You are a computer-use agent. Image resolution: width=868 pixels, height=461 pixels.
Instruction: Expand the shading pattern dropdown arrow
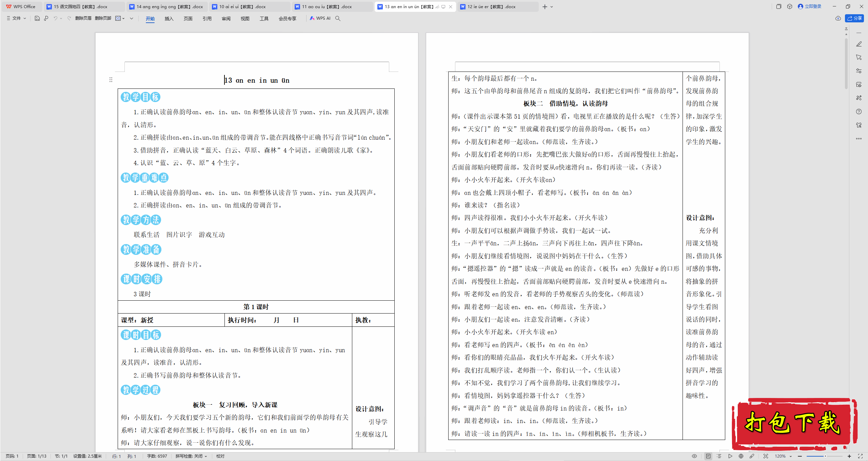(x=123, y=18)
